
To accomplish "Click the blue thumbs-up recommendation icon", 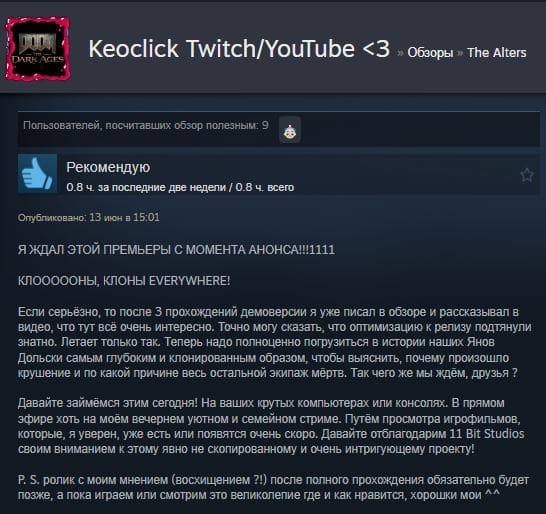I will (x=37, y=173).
